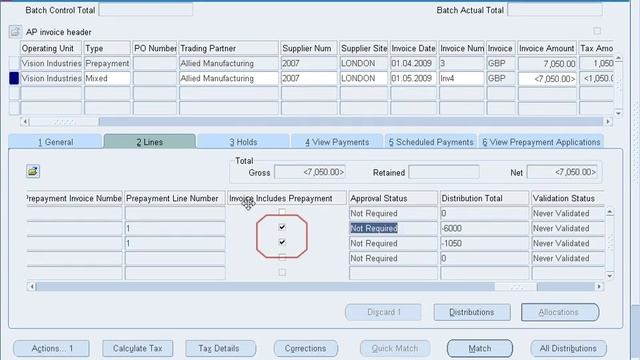Click invoice date cell 01.05.2009
640x360 pixels.
tap(413, 78)
